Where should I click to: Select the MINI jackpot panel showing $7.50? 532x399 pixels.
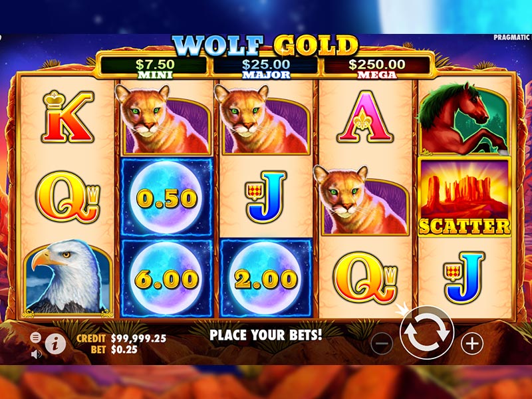pyautogui.click(x=155, y=68)
